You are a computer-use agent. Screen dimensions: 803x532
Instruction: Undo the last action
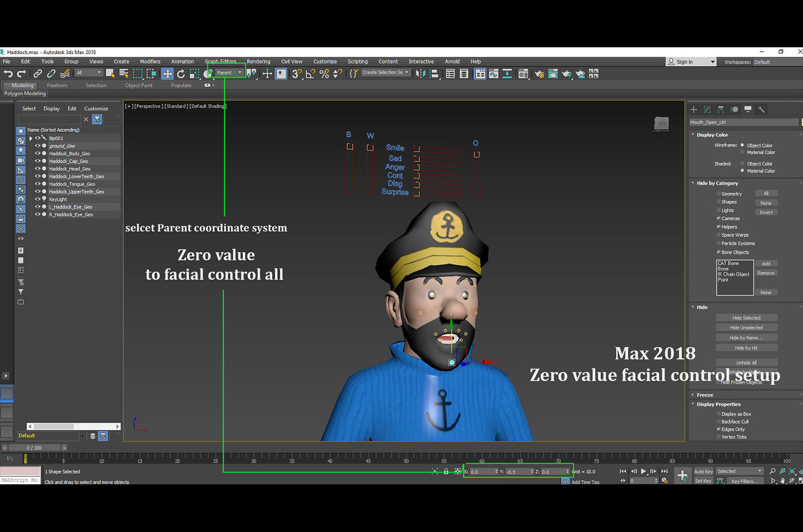point(8,74)
